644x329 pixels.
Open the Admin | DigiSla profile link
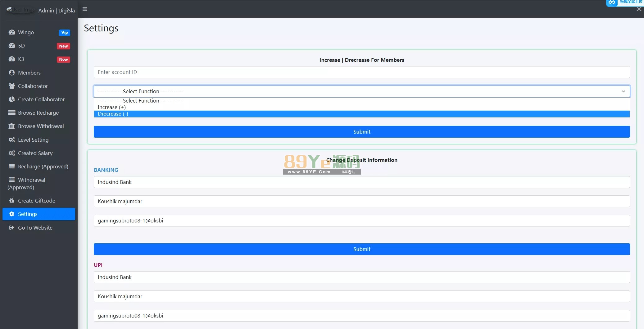(x=57, y=11)
